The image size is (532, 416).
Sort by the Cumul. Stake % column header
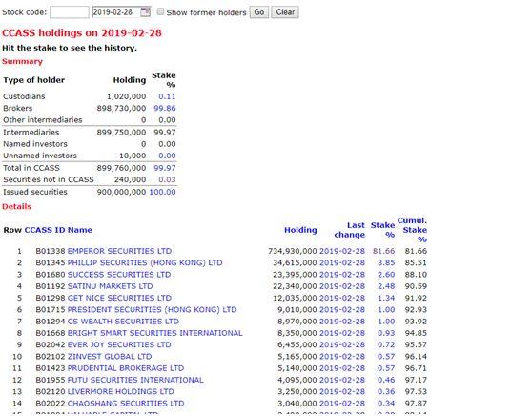click(412, 230)
